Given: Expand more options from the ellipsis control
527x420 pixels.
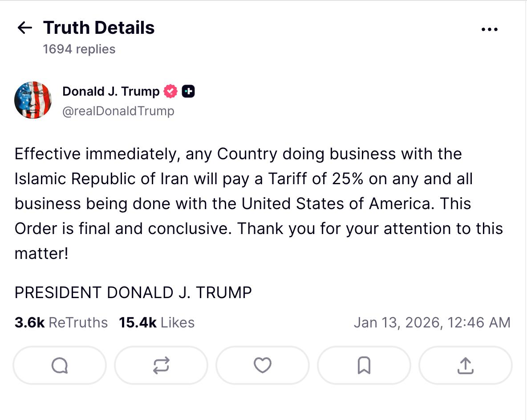Looking at the screenshot, I should tap(490, 29).
